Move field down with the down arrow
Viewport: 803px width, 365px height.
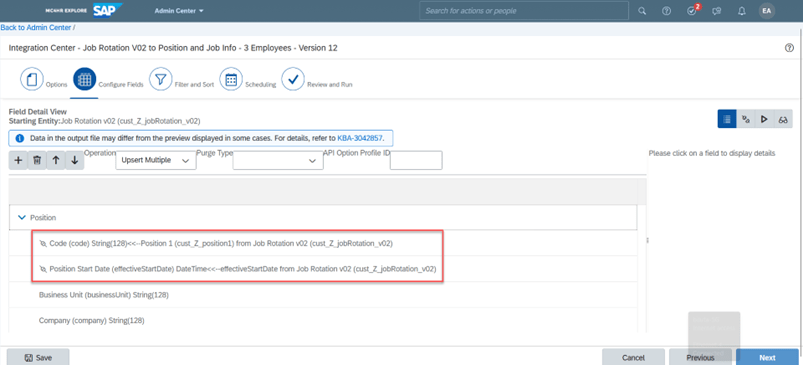[74, 160]
